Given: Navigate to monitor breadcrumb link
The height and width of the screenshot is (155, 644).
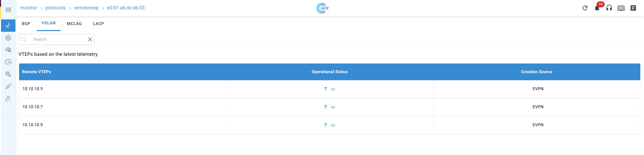Looking at the screenshot, I should coord(29,8).
